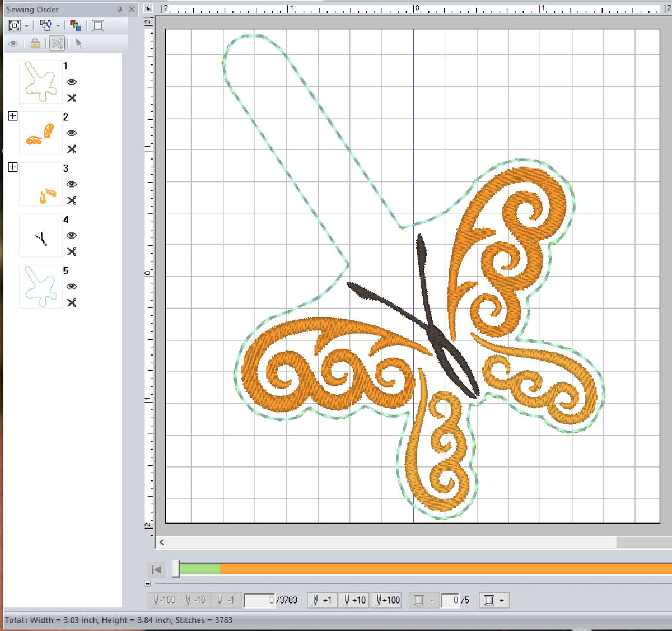Image resolution: width=672 pixels, height=631 pixels.
Task: Click the Group objects icon
Action: click(x=45, y=25)
